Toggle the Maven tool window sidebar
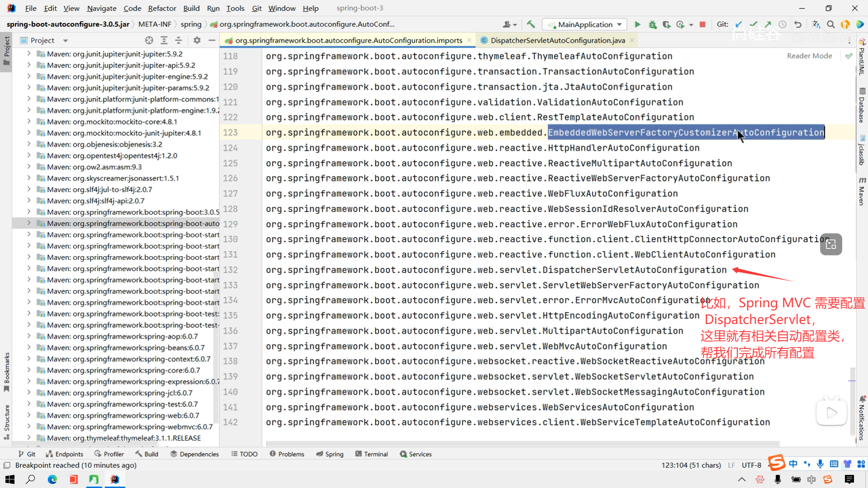 (862, 192)
